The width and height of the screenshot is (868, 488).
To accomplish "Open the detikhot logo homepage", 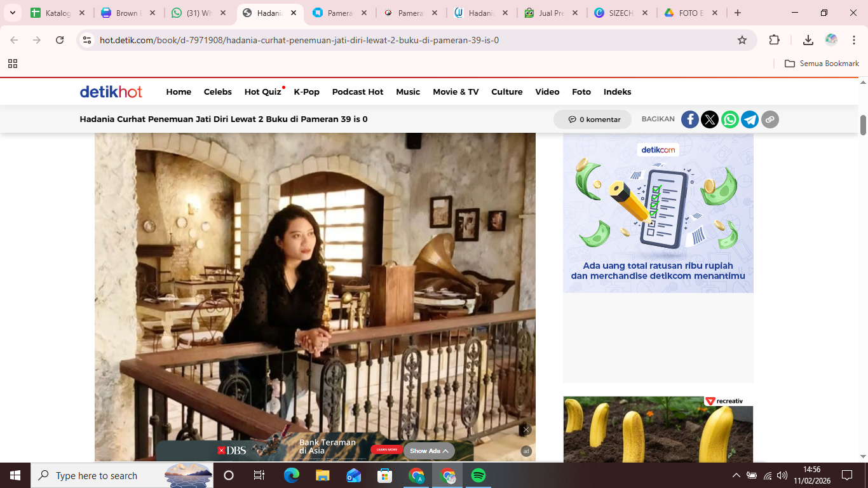I will (x=111, y=91).
